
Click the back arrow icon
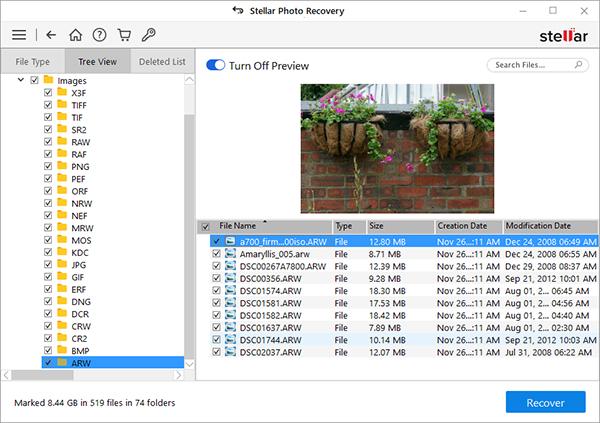[x=51, y=35]
